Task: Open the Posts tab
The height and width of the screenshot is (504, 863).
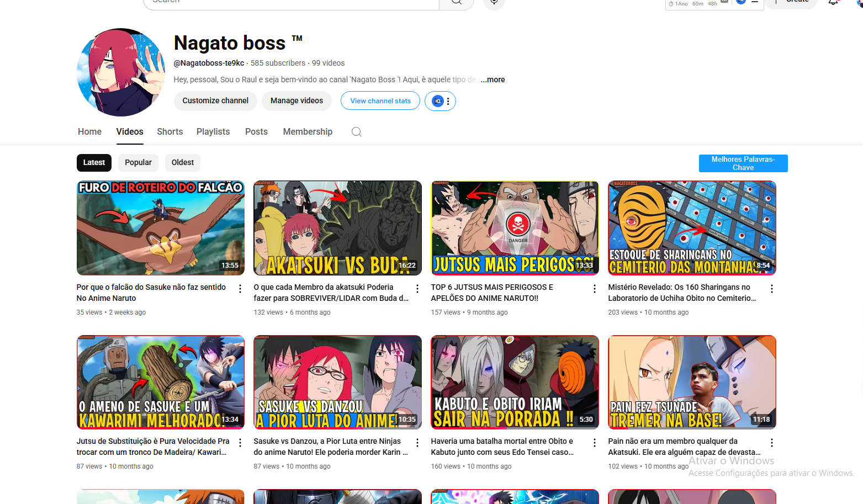Action: click(256, 131)
